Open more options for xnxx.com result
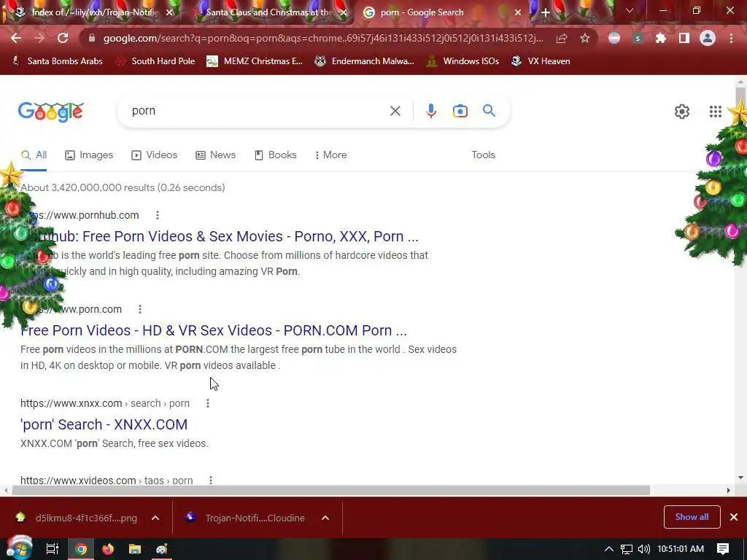747x560 pixels. [x=208, y=403]
